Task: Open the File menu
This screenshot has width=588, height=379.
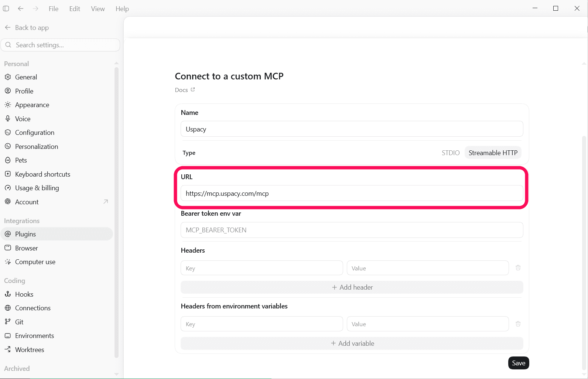Action: (54, 8)
